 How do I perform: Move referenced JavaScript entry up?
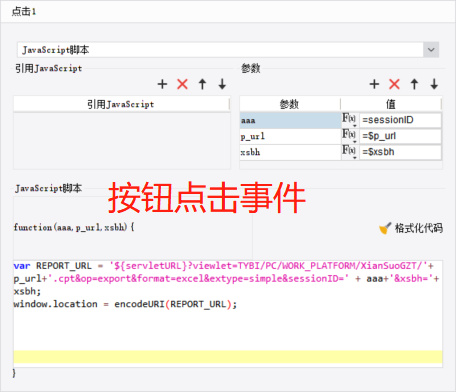click(202, 84)
